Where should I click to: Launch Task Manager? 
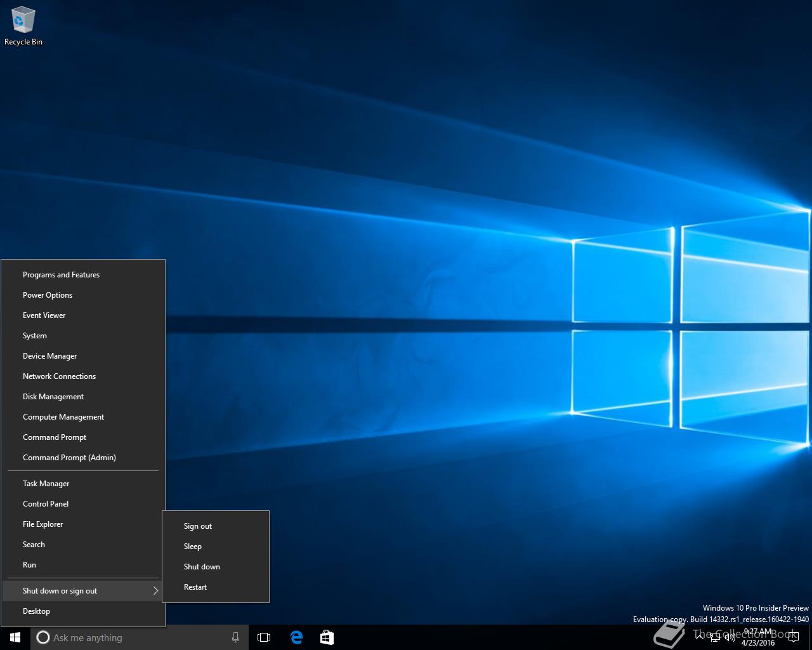click(x=83, y=484)
